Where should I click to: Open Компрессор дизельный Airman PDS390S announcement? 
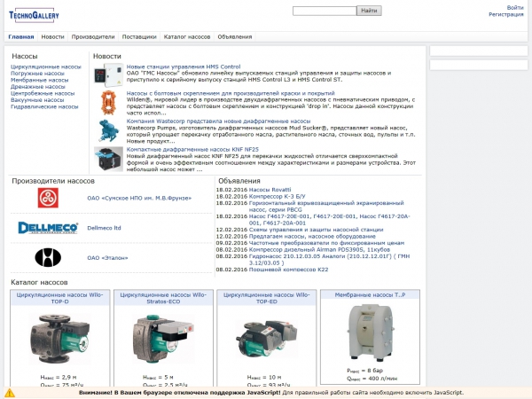click(x=319, y=249)
